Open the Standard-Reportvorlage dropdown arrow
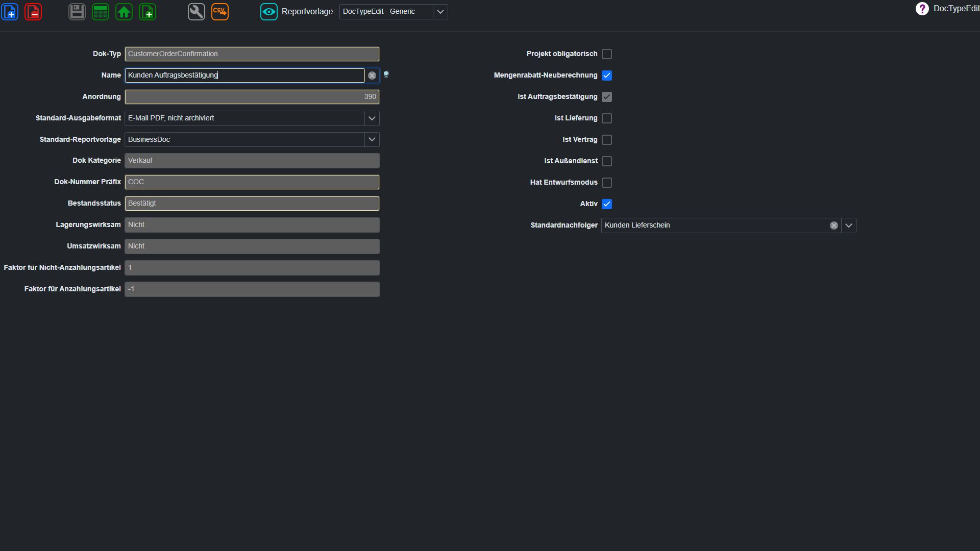 click(372, 140)
